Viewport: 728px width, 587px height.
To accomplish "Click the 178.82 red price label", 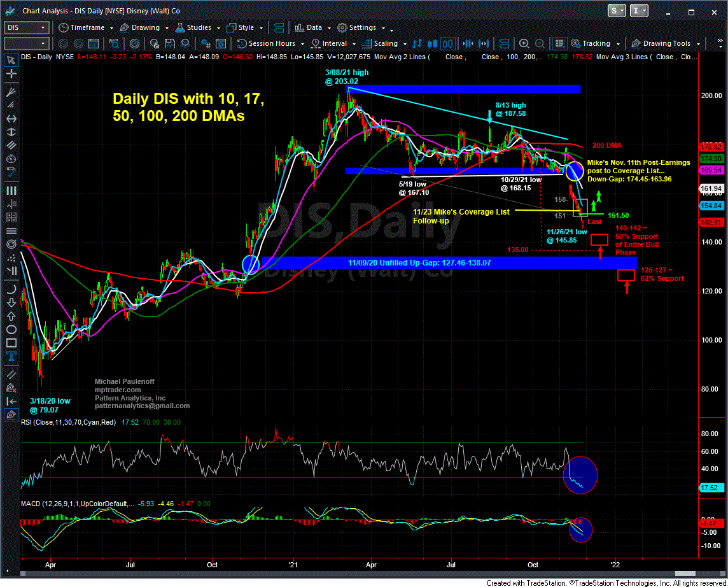I will coord(711,147).
